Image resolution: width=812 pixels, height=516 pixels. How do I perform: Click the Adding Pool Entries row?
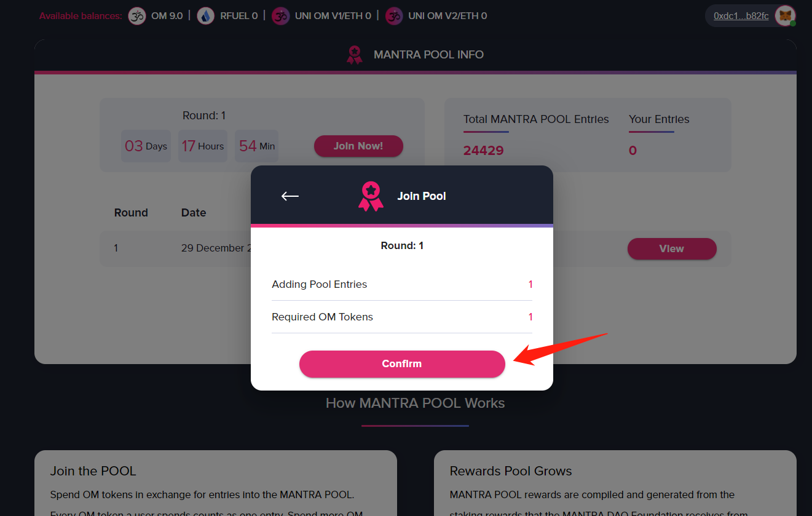pyautogui.click(x=402, y=284)
